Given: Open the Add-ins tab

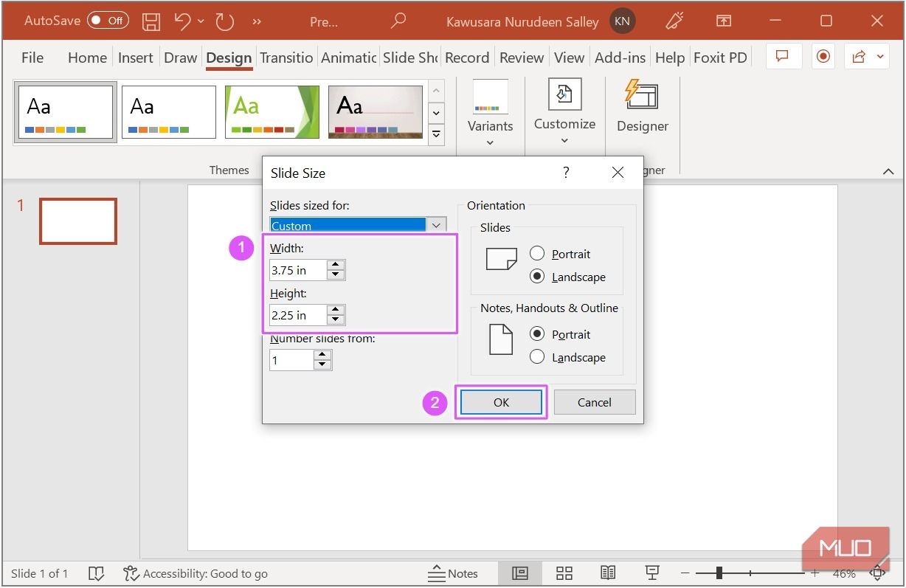Looking at the screenshot, I should click(x=620, y=58).
